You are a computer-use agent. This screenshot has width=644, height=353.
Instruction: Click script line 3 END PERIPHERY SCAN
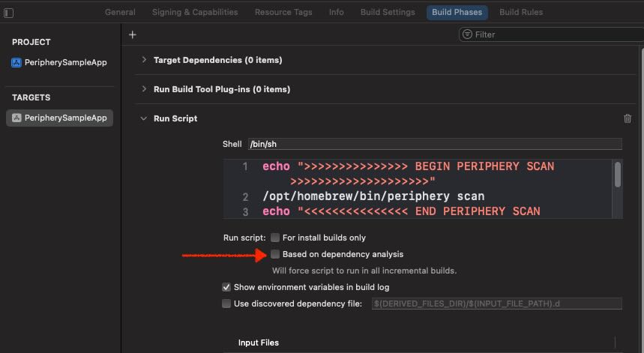pyautogui.click(x=401, y=211)
